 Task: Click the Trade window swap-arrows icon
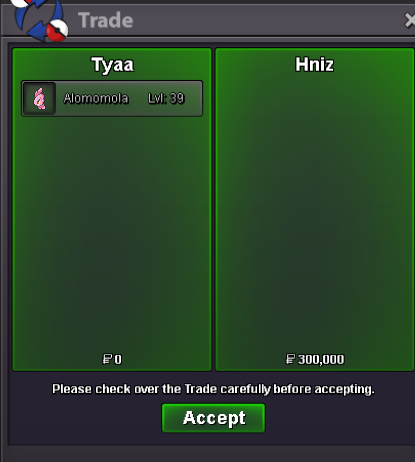click(x=39, y=20)
